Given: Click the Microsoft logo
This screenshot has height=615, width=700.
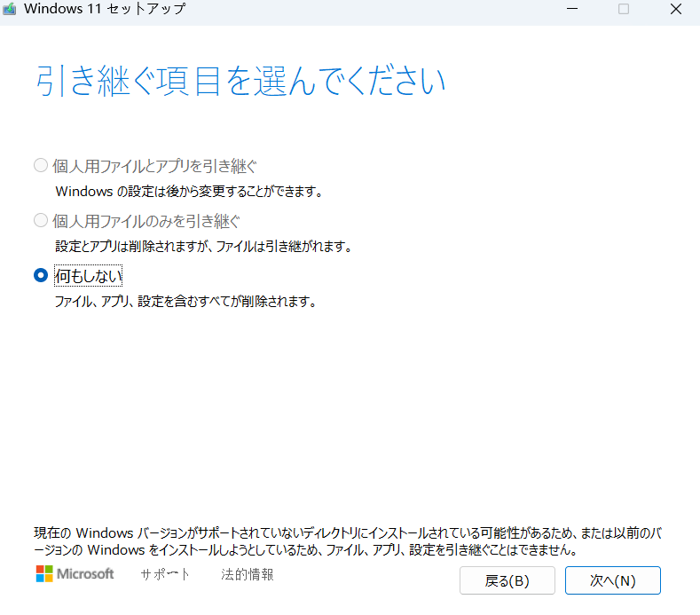Looking at the screenshot, I should (x=75, y=573).
